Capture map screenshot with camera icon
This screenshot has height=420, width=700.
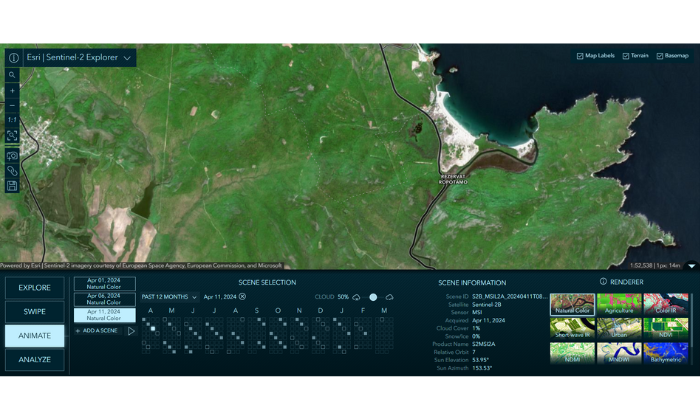click(x=12, y=156)
